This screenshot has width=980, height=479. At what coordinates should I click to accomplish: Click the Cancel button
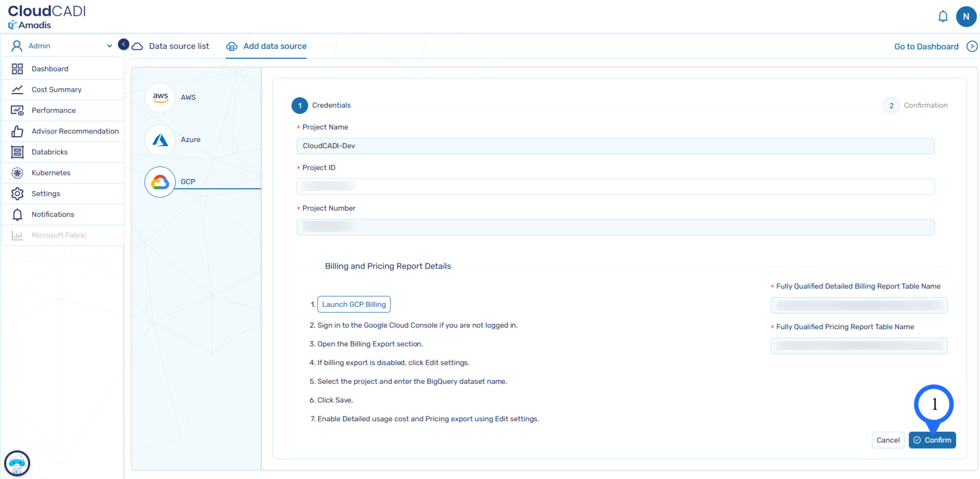pos(888,440)
